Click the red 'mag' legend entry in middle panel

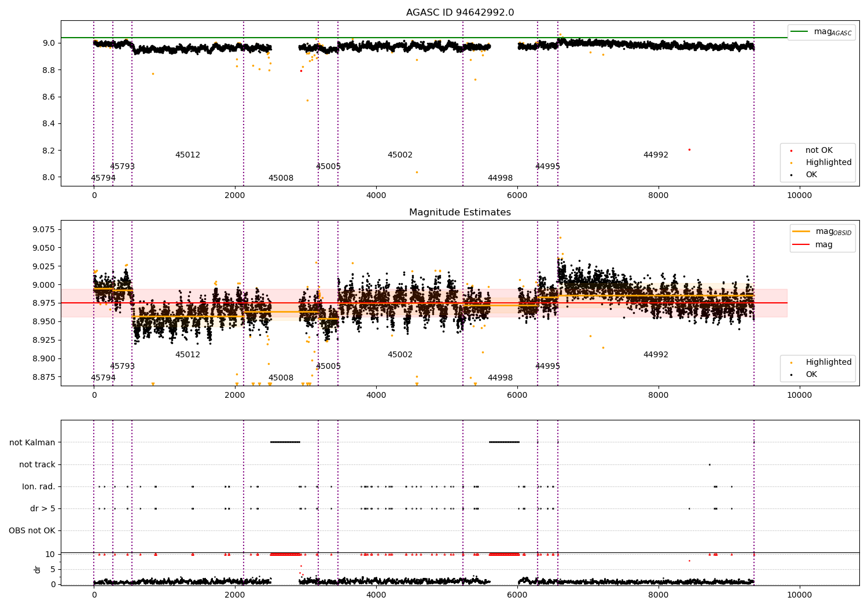[813, 244]
